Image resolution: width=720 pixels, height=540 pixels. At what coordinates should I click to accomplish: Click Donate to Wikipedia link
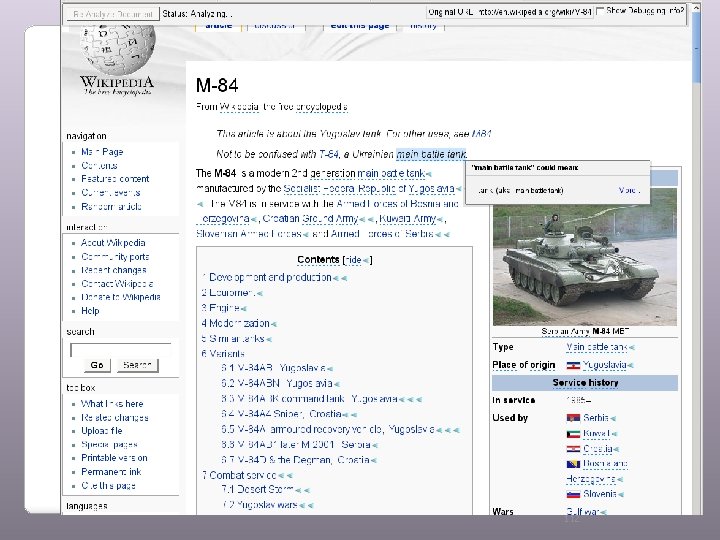(x=121, y=297)
